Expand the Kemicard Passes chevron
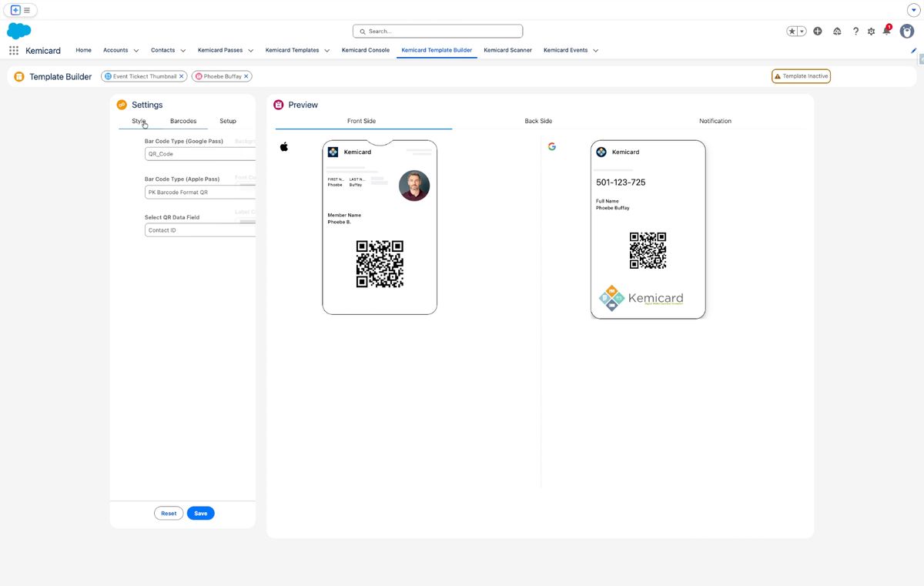Viewport: 924px width, 586px height. point(251,51)
